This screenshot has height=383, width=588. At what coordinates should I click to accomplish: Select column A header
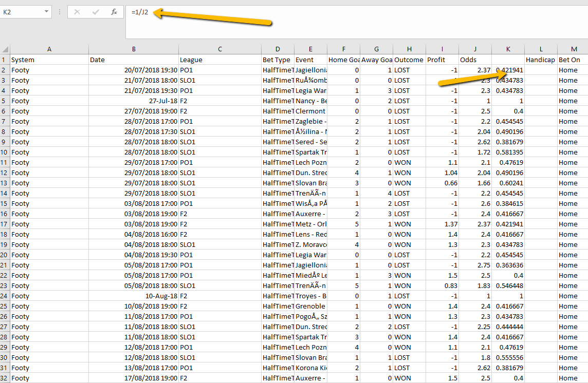pyautogui.click(x=49, y=49)
